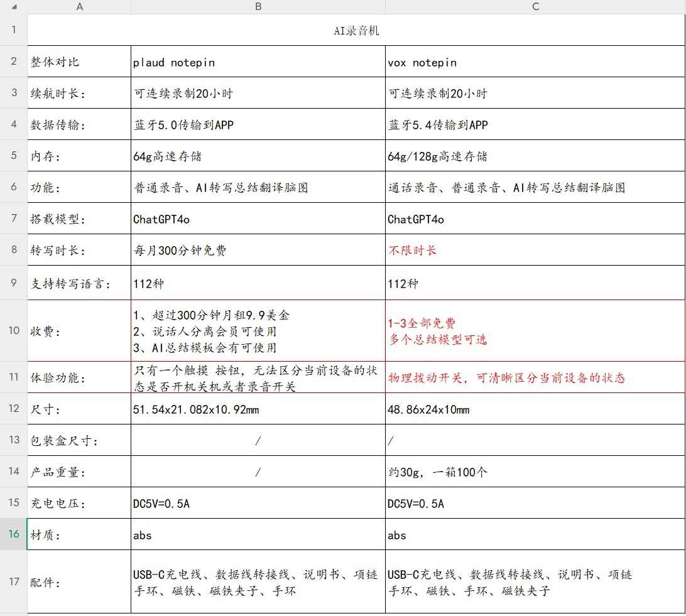Screen dimensions: 686x616
Task: Select cell 约30g，一箱100个
Action: (535, 472)
